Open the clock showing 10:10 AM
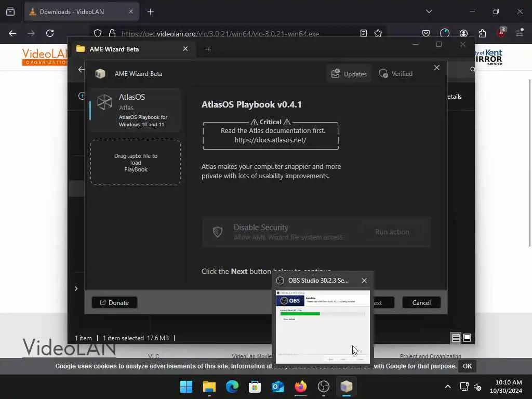Screen dimensions: 532x399 pyautogui.click(x=506, y=387)
